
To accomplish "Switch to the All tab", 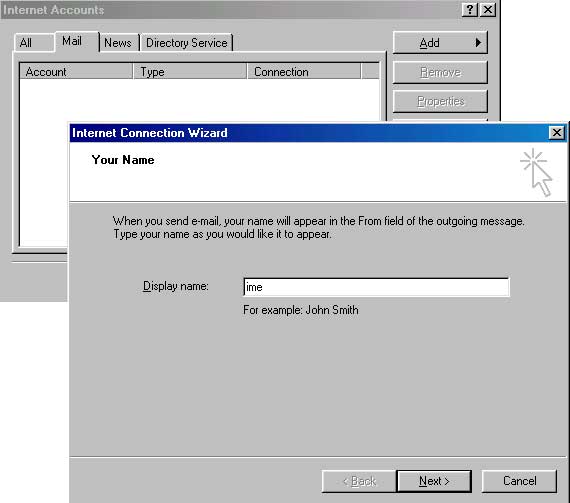I will pos(35,43).
